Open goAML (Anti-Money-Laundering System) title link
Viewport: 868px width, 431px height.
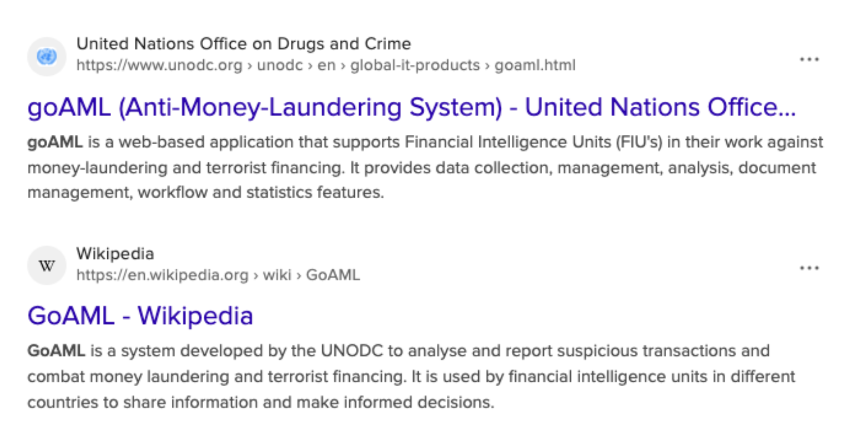tap(411, 107)
